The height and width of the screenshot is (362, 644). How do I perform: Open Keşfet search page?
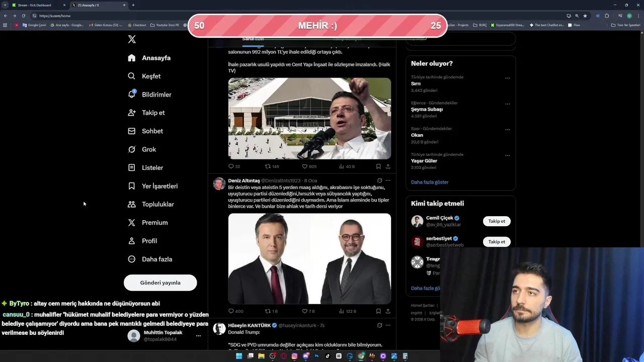144,76
